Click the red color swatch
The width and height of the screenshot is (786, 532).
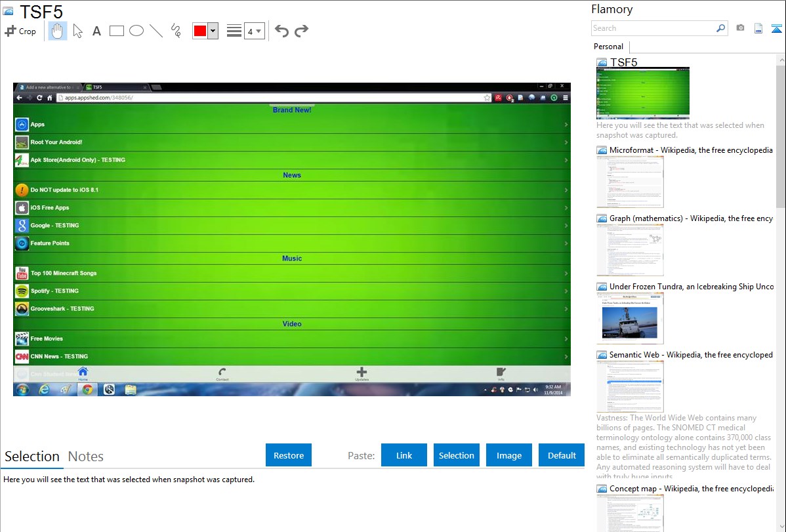click(x=200, y=31)
